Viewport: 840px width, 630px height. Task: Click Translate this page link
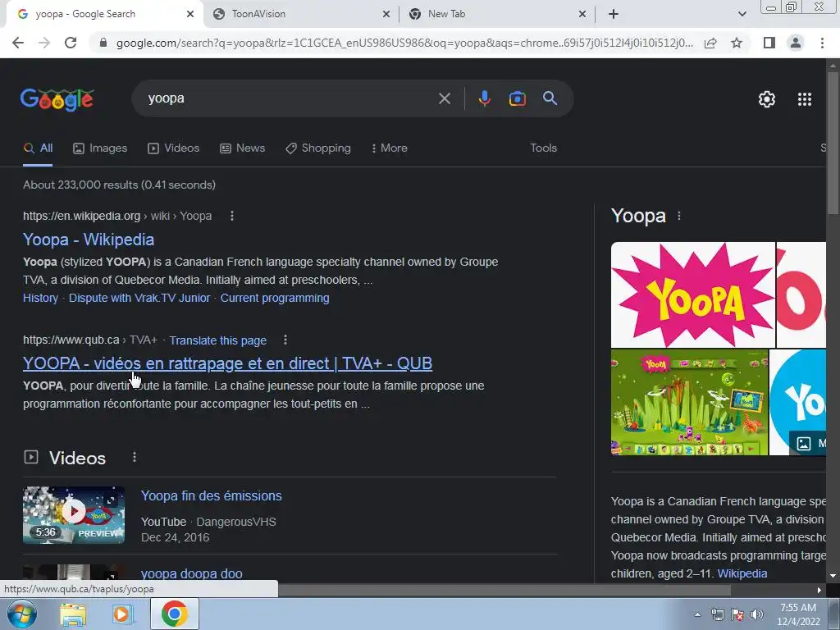218,340
